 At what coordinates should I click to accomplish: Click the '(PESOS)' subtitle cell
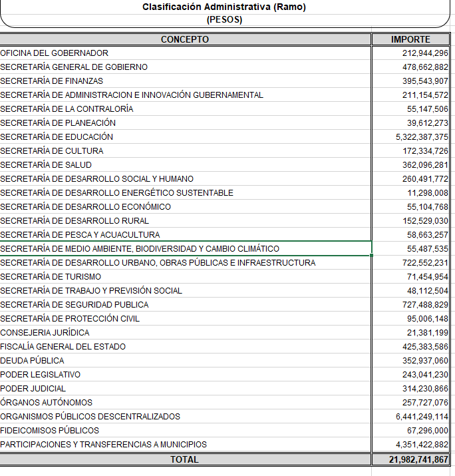[x=224, y=20]
